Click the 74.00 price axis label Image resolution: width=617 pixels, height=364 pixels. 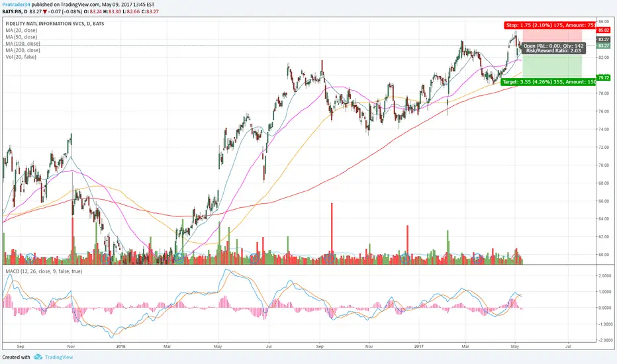click(x=603, y=129)
